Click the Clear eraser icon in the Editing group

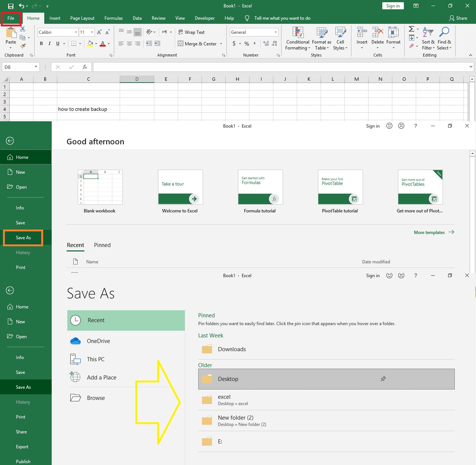(x=411, y=46)
